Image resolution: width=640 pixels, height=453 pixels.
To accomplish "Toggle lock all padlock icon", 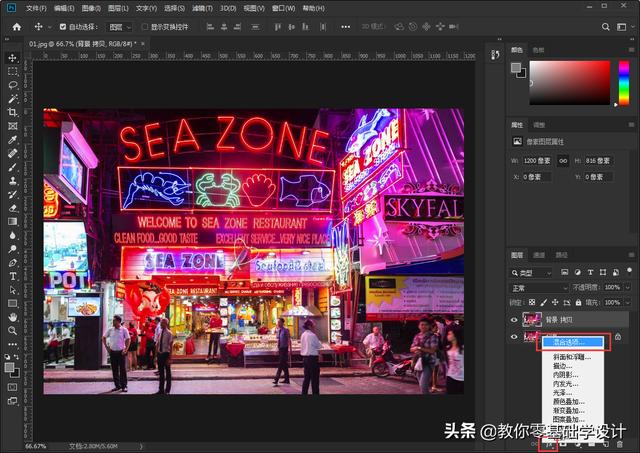I will pyautogui.click(x=578, y=302).
